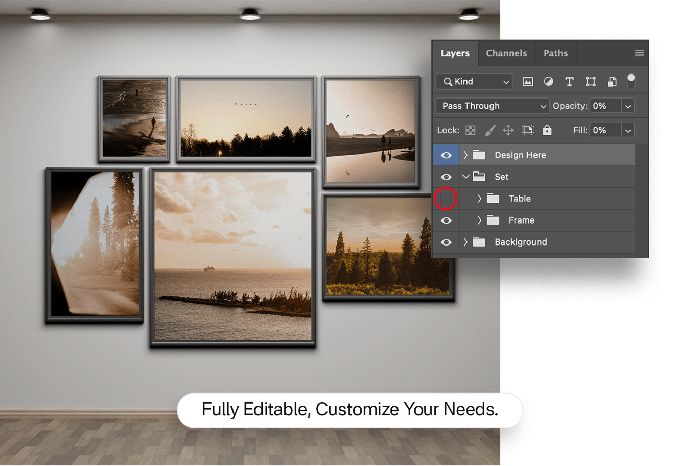Open the Opacity slider dropdown arrow
This screenshot has height=466, width=700.
(x=628, y=106)
